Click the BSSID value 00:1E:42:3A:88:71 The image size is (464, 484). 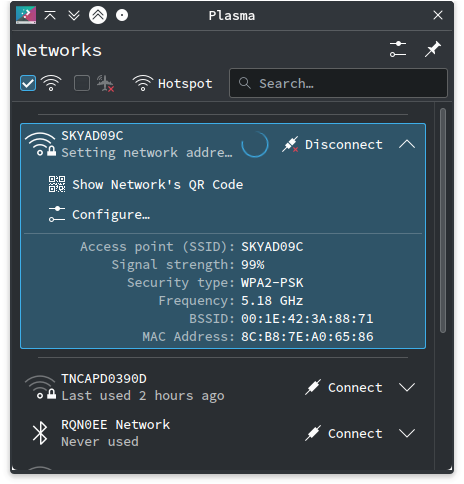pos(307,319)
